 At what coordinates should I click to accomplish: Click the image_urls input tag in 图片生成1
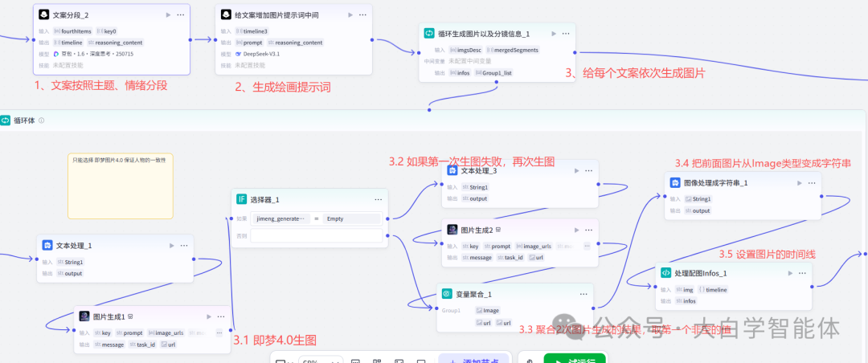click(x=165, y=333)
